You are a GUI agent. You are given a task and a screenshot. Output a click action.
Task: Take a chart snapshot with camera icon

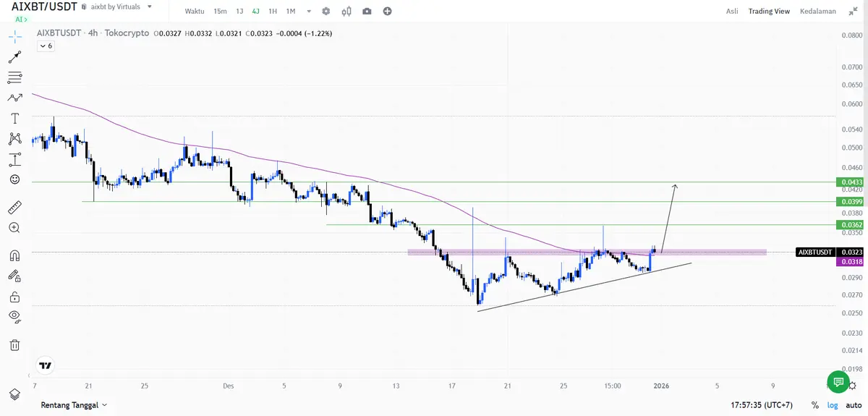click(367, 11)
